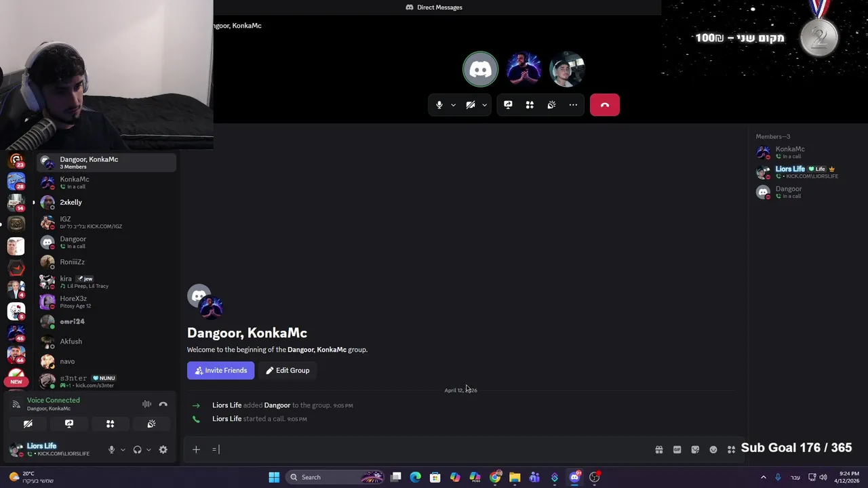Open GIF picker in message bar
The width and height of the screenshot is (868, 488).
(x=677, y=449)
